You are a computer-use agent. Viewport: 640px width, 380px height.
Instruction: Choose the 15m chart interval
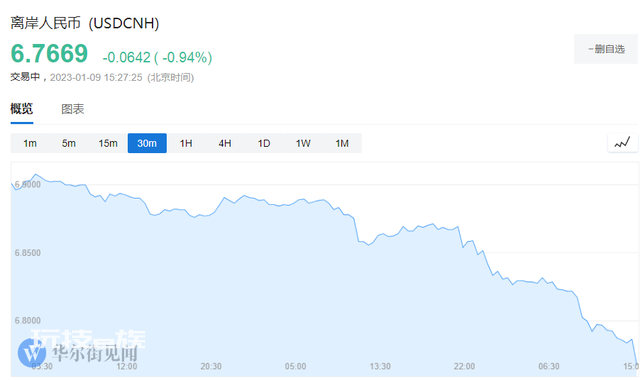pyautogui.click(x=108, y=143)
